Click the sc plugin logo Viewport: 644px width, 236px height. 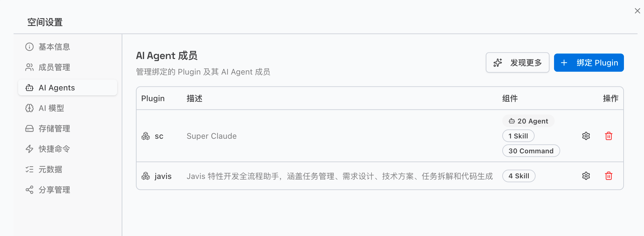[146, 136]
